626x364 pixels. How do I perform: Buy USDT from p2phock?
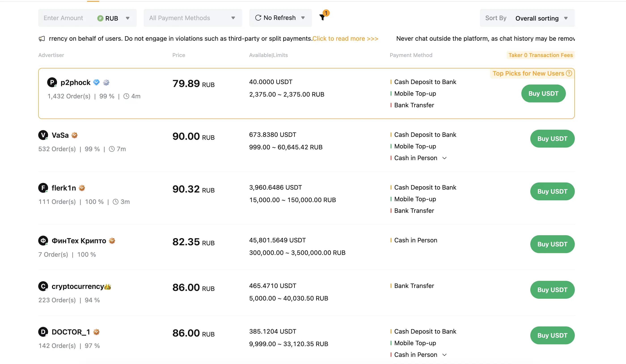[544, 93]
